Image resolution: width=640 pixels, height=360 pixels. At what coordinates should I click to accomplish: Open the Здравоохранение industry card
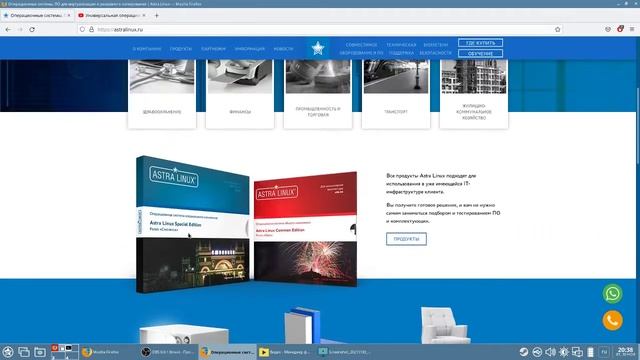point(162,94)
